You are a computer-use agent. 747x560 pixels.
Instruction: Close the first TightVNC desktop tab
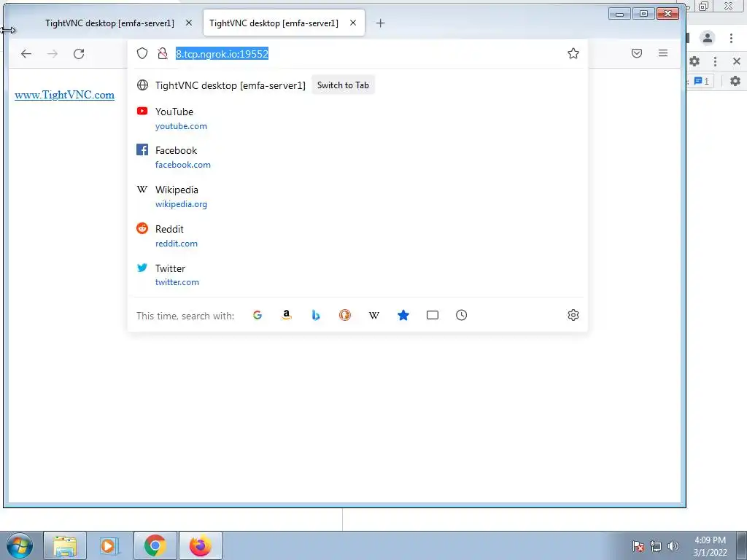point(189,23)
